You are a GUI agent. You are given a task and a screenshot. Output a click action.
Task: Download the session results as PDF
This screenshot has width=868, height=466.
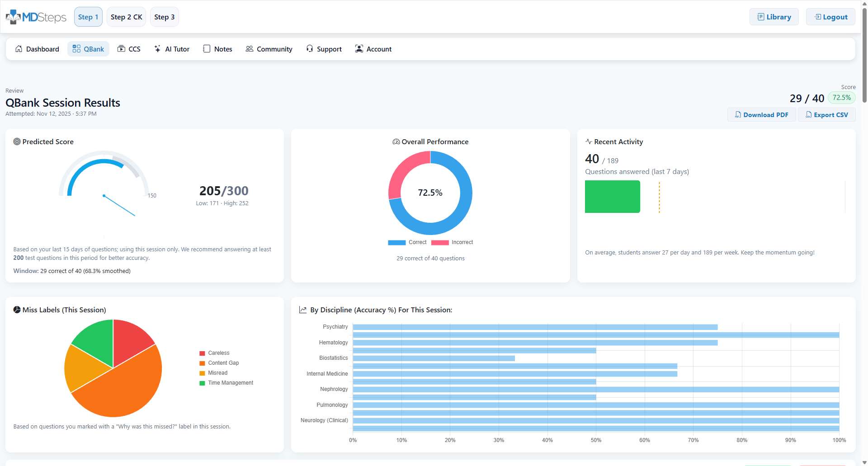click(761, 114)
